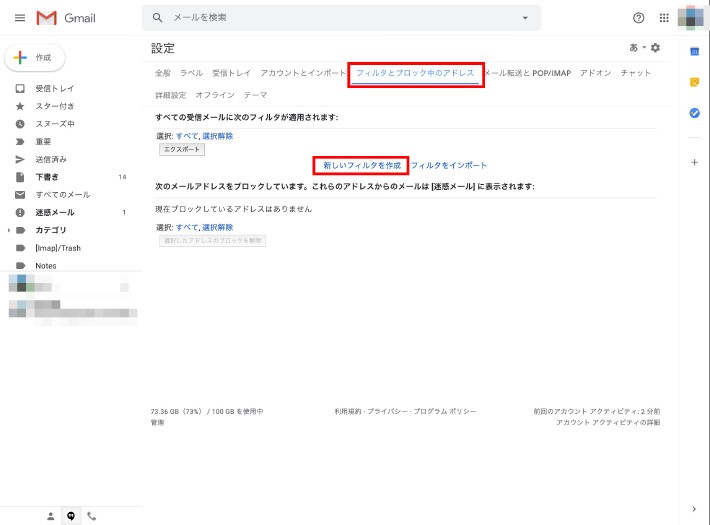
Task: Click 管理 storage manage link
Action: point(157,423)
